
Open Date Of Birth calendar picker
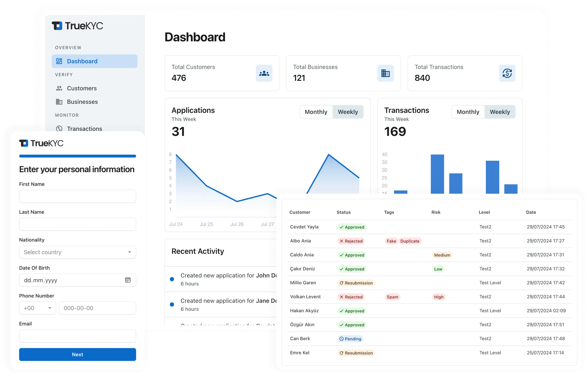point(128,280)
